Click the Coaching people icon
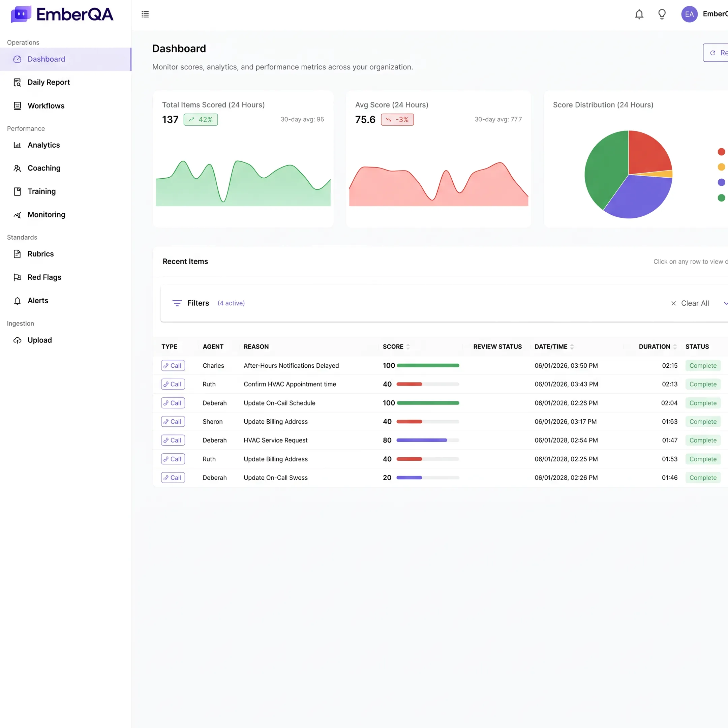Screen dimensions: 728x728 (x=17, y=169)
